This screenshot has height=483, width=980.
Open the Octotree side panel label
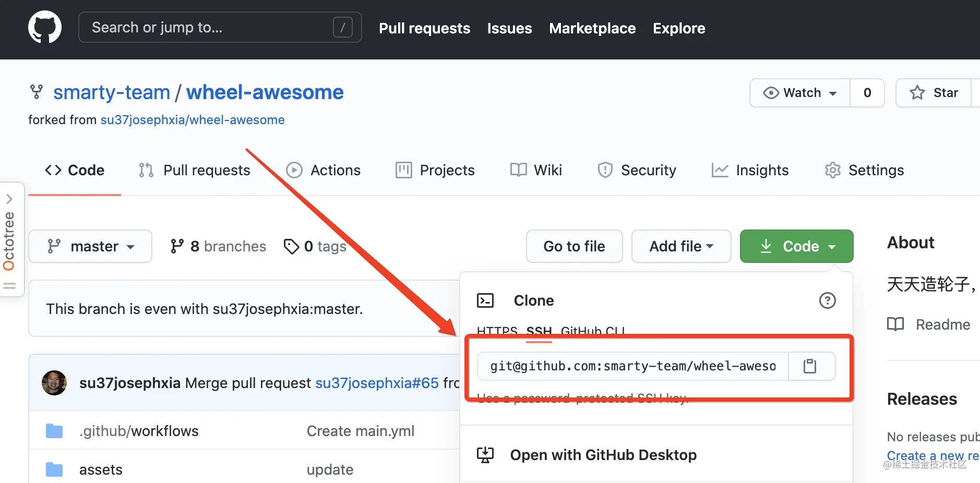pos(9,241)
